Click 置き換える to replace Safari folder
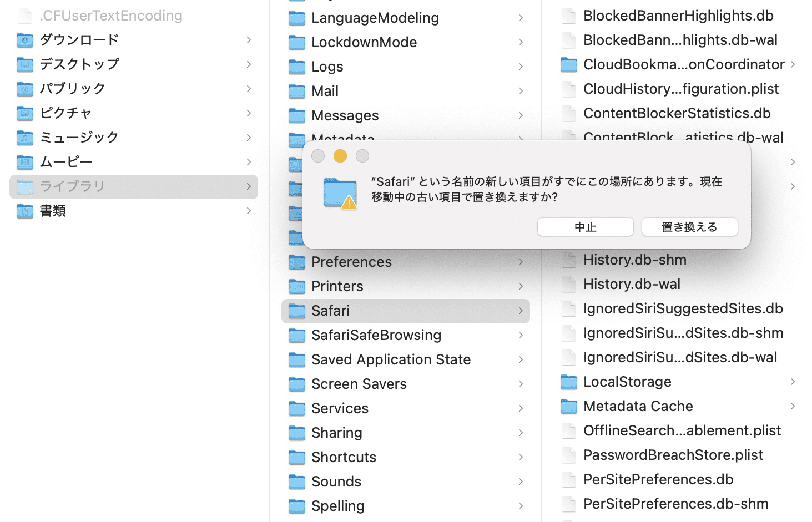This screenshot has height=522, width=812. [x=690, y=227]
